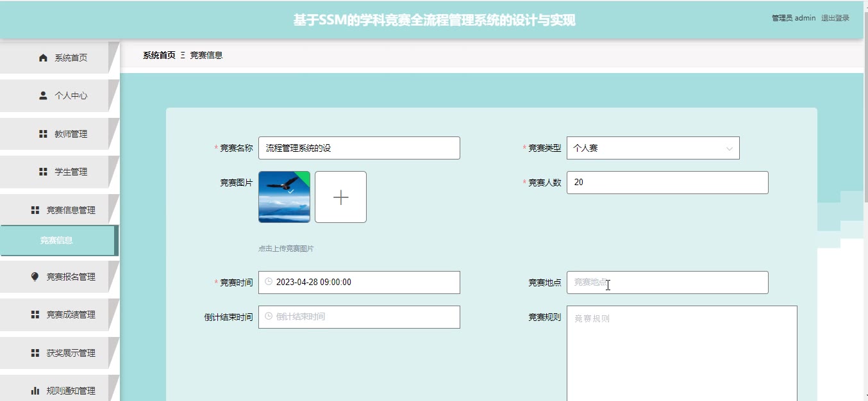Viewport: 868px width, 401px height.
Task: Click the grid icon beside 教师管理
Action: [44, 134]
